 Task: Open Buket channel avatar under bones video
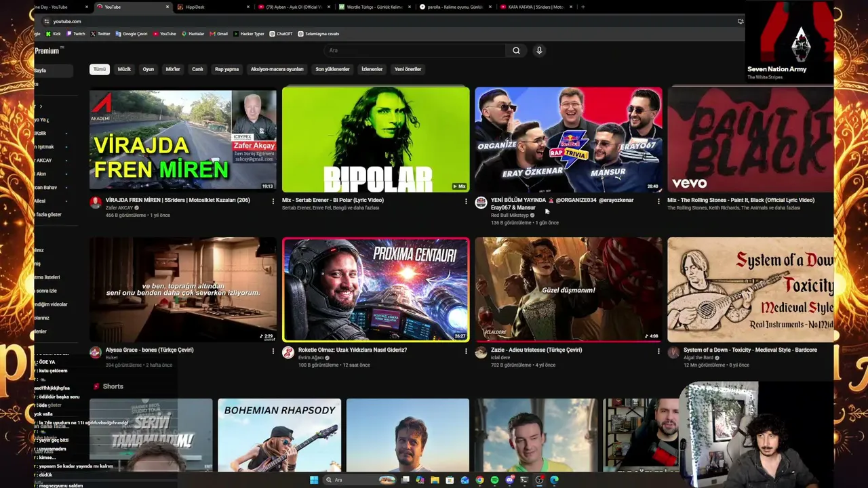tap(96, 352)
